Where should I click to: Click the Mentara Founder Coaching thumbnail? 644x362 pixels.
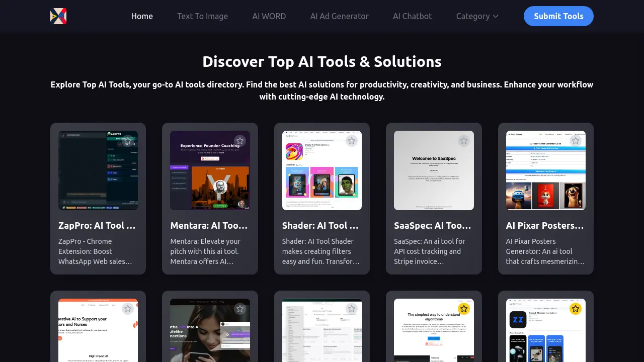tap(210, 170)
